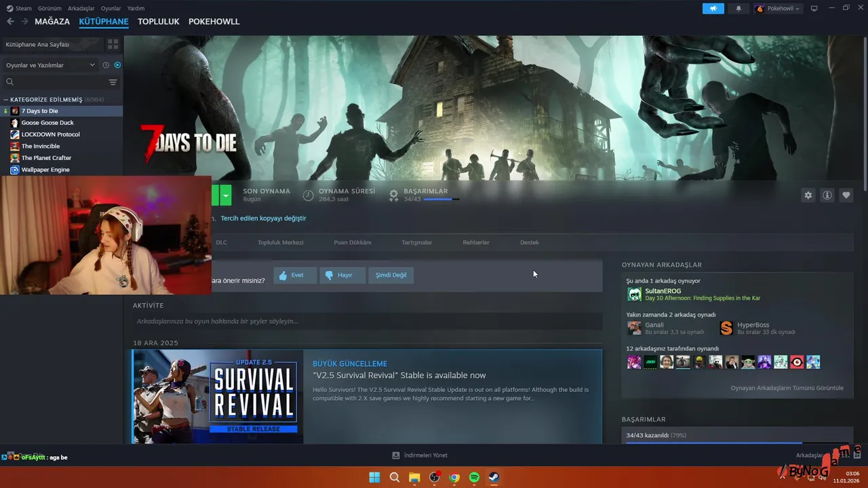Click the Şimdi Değil button
This screenshot has width=868, height=488.
391,275
